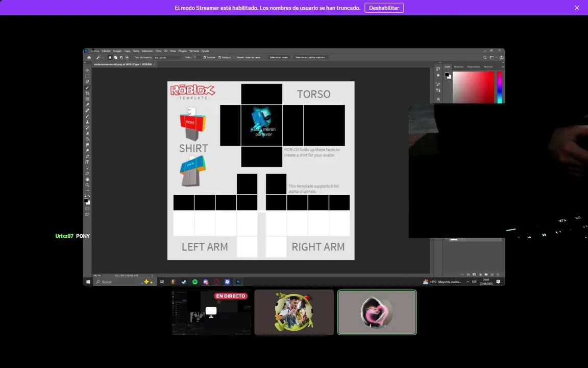Screen dimensions: 588x368
Task: Open the magic wand tool preset picker
Action: click(x=103, y=57)
